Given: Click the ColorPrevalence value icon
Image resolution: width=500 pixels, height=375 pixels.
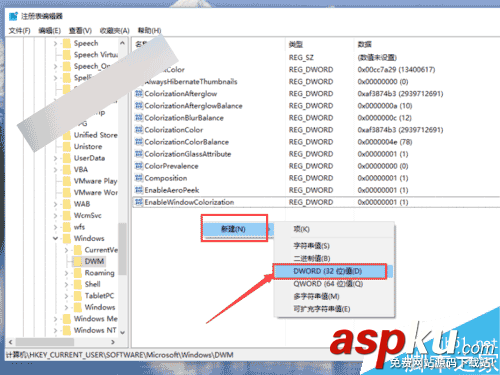Looking at the screenshot, I should 139,166.
